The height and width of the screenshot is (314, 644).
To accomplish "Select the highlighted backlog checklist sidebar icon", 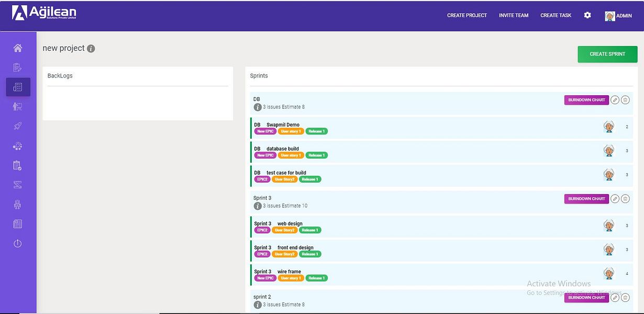I will (18, 87).
